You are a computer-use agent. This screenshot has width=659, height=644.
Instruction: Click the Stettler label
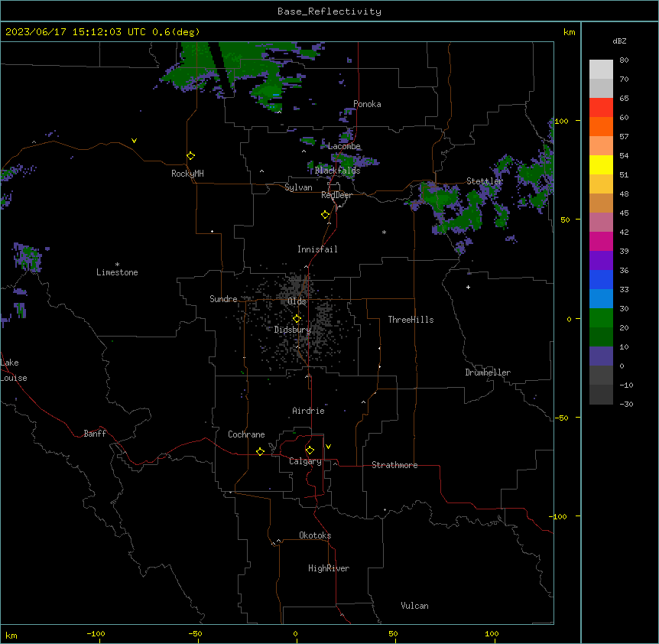(x=485, y=181)
